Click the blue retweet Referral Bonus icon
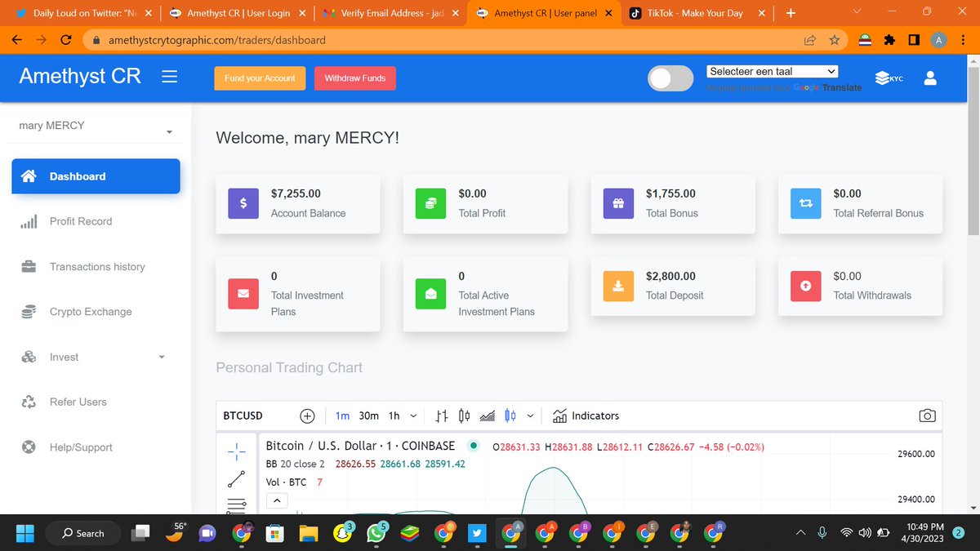Screen dimensions: 980x551 pos(806,203)
